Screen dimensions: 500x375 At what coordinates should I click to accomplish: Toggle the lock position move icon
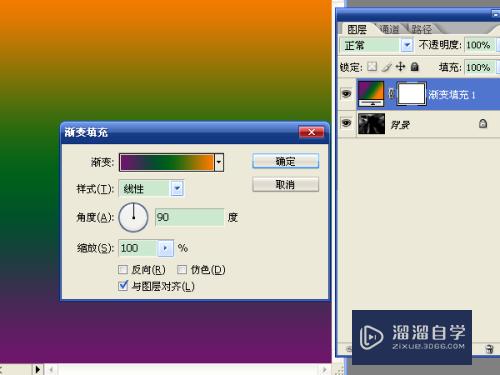pyautogui.click(x=400, y=67)
